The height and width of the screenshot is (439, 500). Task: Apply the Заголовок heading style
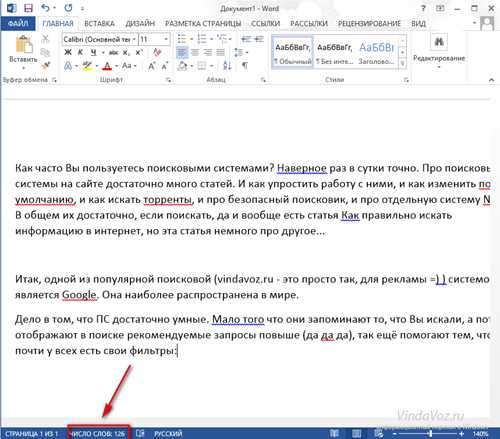(x=377, y=53)
